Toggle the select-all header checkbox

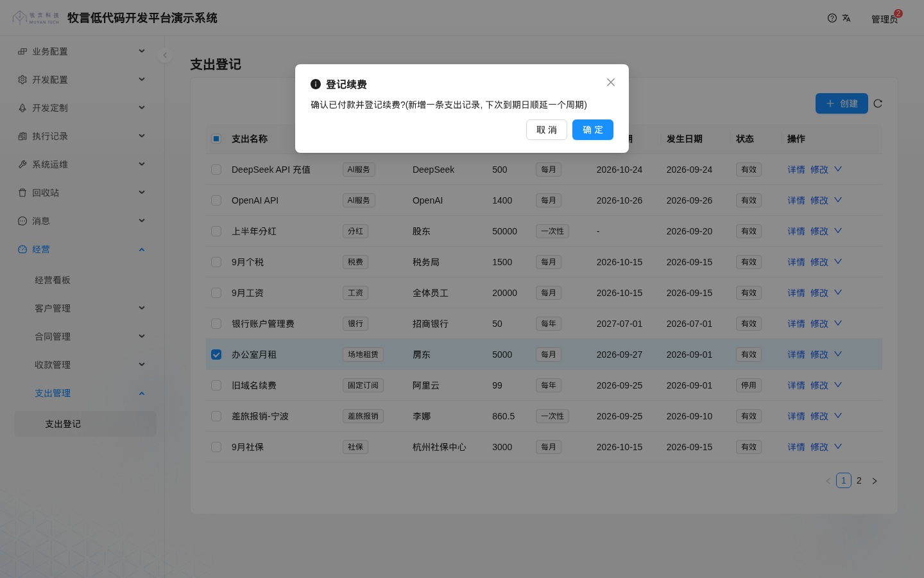click(216, 139)
